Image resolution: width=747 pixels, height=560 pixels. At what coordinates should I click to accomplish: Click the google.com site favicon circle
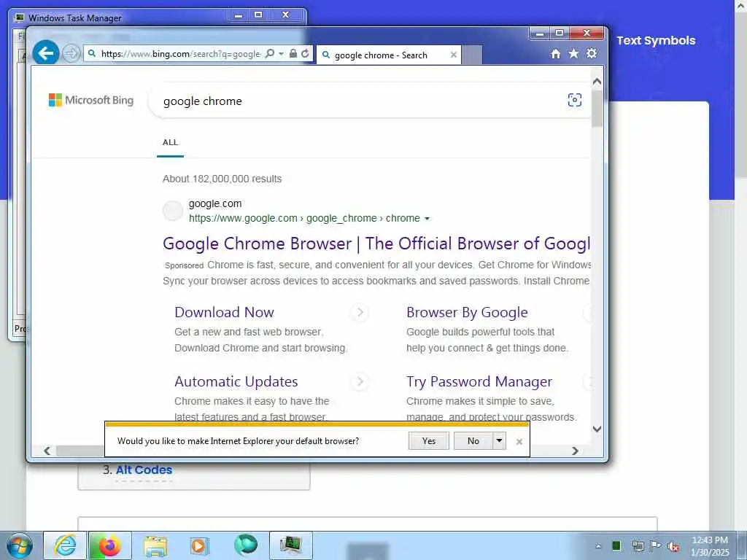[x=172, y=211]
